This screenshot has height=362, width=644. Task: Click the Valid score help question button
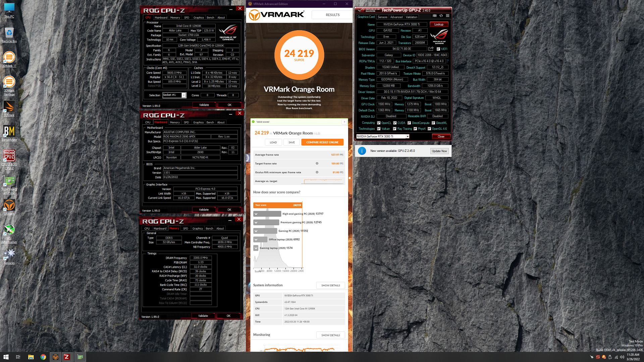pyautogui.click(x=344, y=122)
